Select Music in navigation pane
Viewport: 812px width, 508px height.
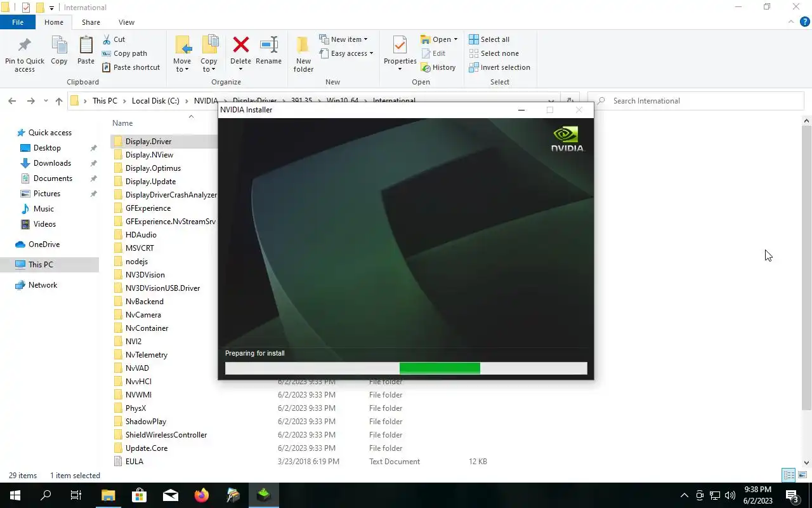(43, 209)
